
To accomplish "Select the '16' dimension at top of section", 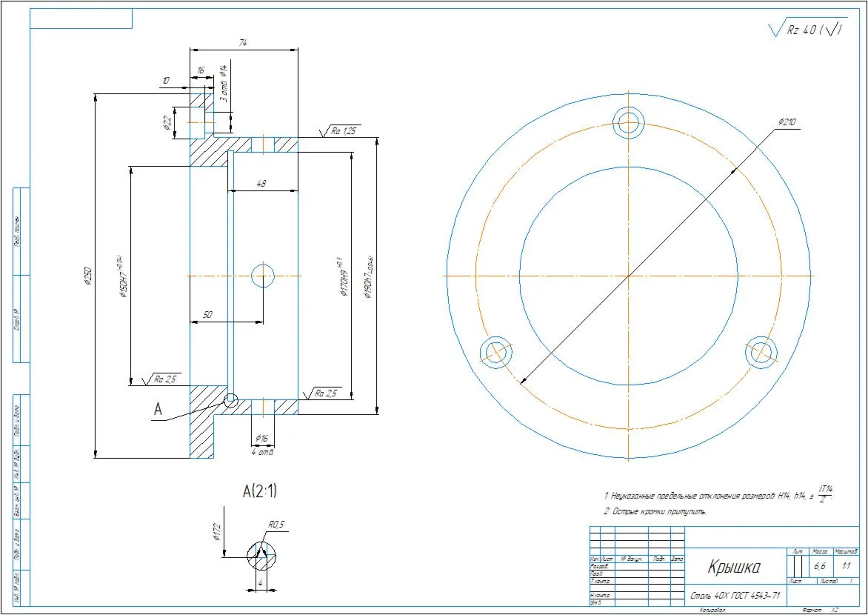I will pos(201,71).
